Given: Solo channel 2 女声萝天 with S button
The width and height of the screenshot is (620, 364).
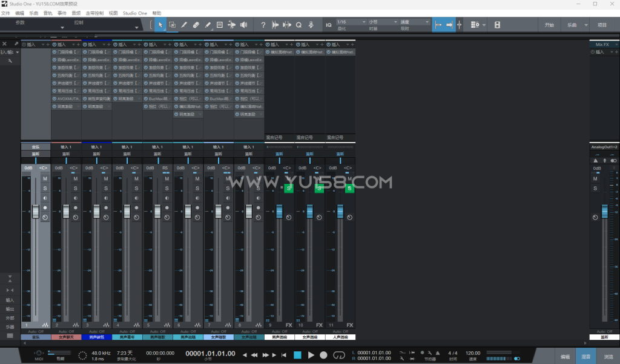Looking at the screenshot, I should (75, 189).
